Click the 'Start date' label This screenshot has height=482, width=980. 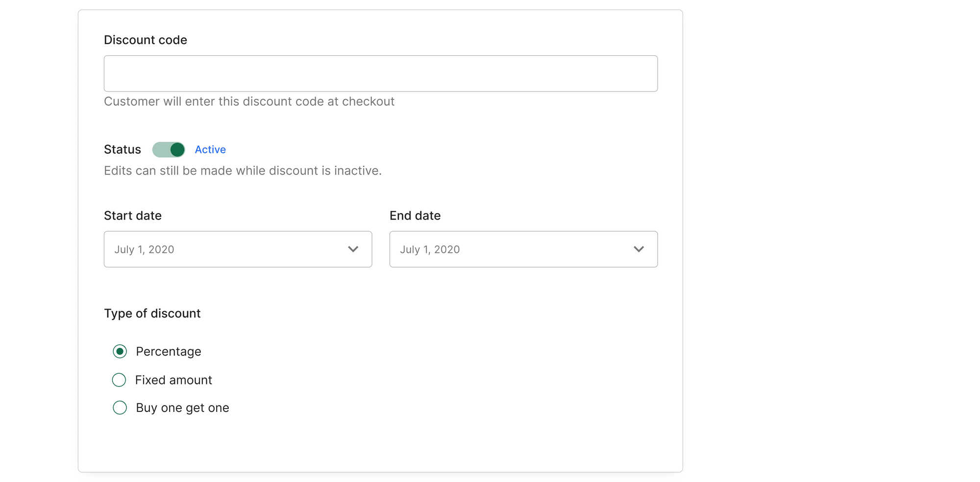tap(133, 216)
